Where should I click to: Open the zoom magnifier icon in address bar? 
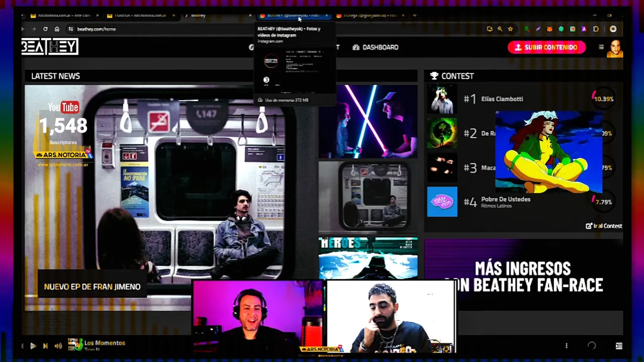(x=500, y=29)
